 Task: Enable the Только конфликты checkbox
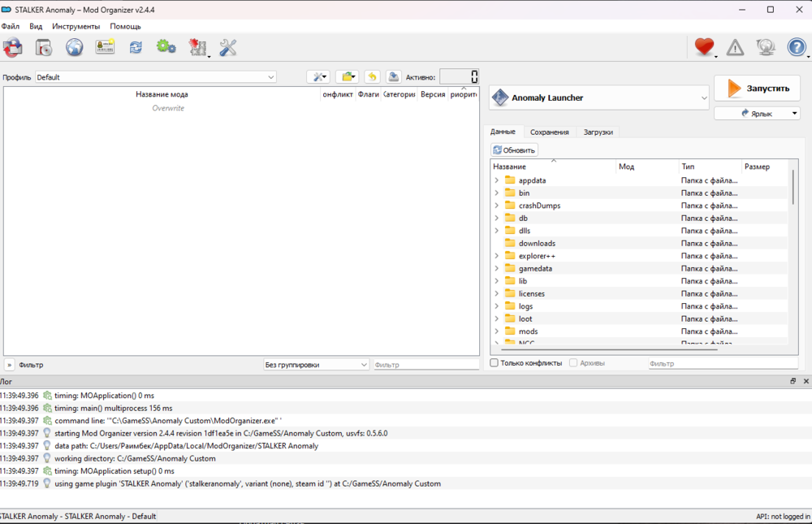(495, 363)
